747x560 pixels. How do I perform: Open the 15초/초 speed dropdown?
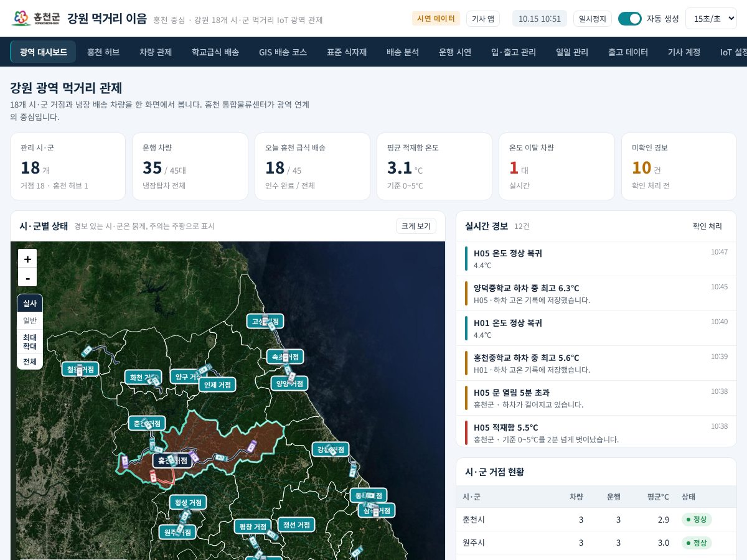(711, 19)
